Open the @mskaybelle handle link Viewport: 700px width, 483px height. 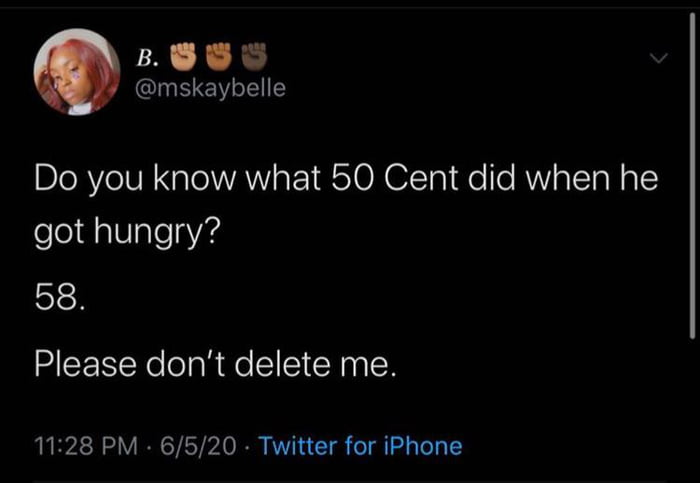pyautogui.click(x=210, y=88)
